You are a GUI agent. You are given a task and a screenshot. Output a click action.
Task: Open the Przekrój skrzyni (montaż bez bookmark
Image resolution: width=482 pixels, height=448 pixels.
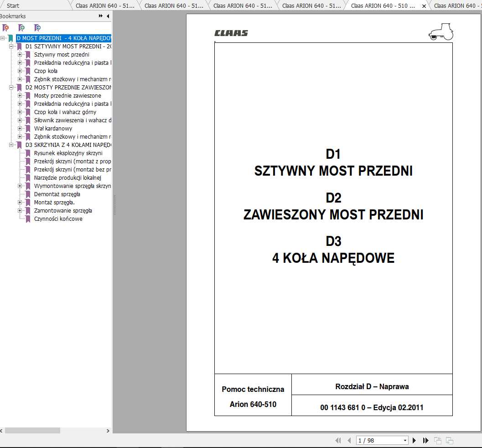tap(73, 169)
